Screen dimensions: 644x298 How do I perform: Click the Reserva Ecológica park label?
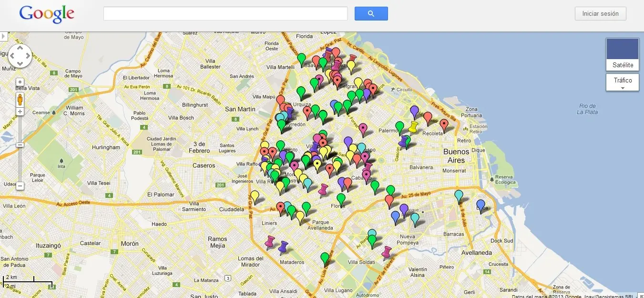tap(505, 179)
